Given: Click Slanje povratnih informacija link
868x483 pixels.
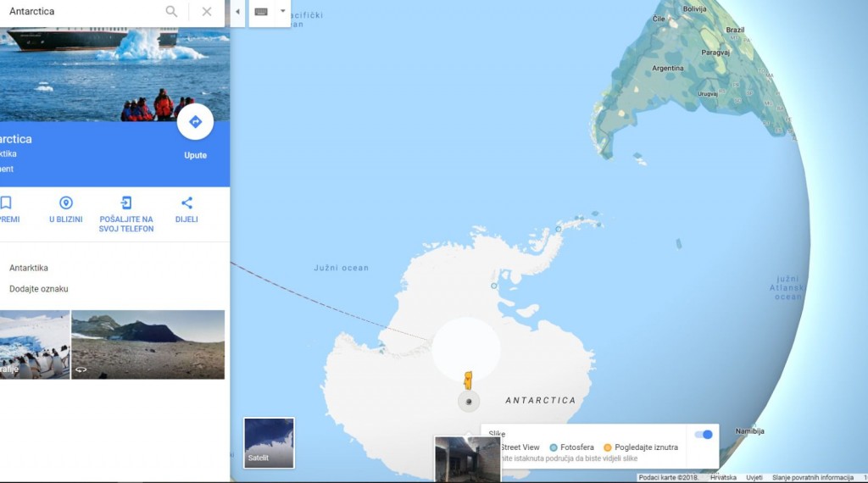Looking at the screenshot, I should click(x=813, y=477).
